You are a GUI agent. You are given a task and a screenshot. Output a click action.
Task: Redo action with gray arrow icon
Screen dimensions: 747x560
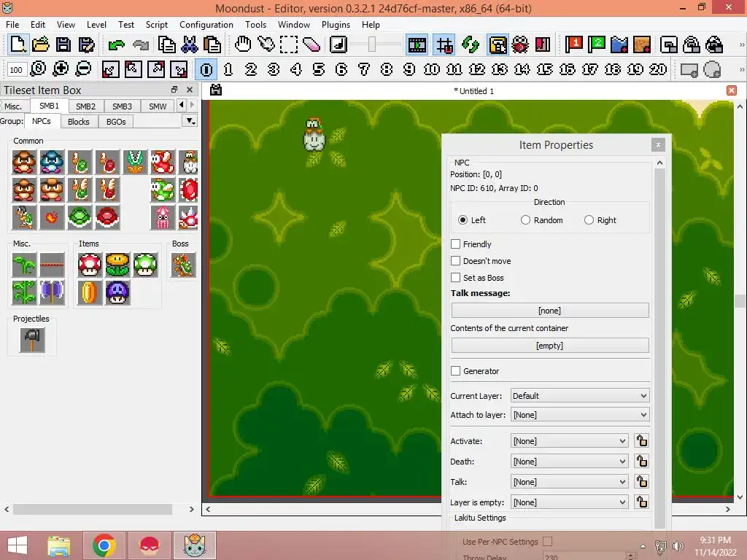point(140,45)
